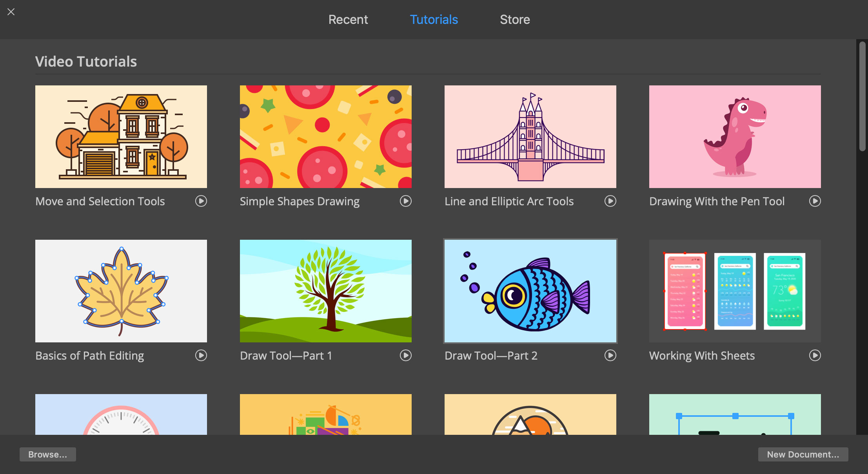Click the 'Draw Tool—Part 2' title
868x474 pixels.
[491, 356]
